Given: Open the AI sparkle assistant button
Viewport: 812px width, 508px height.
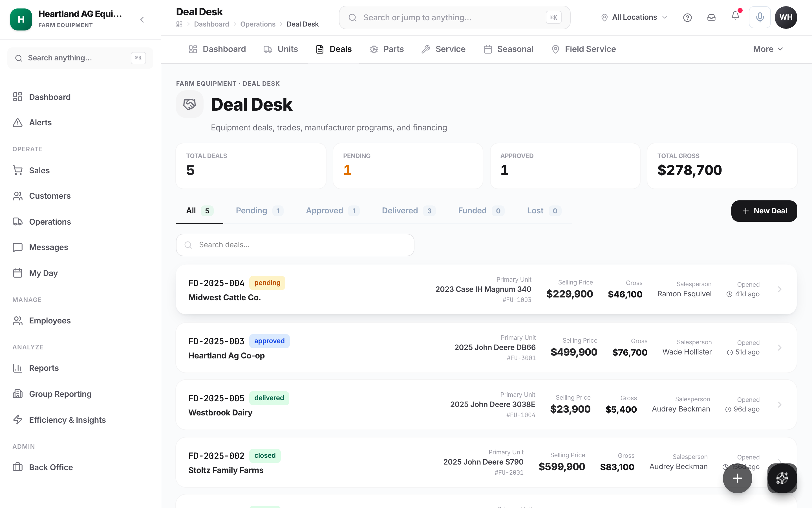Looking at the screenshot, I should coord(782,478).
